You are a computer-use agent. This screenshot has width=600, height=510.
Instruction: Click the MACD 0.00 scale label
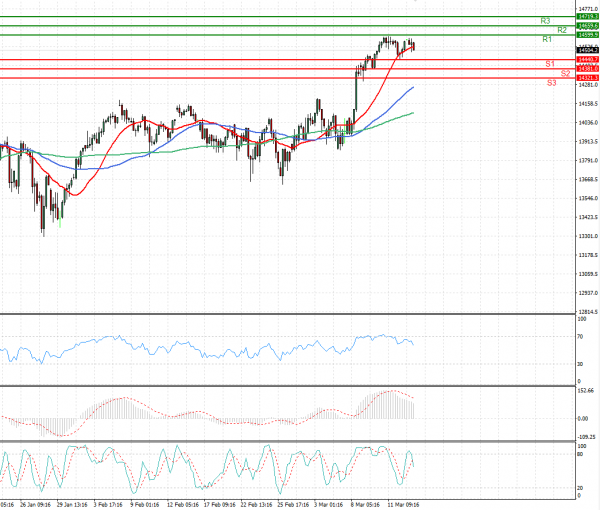point(583,419)
